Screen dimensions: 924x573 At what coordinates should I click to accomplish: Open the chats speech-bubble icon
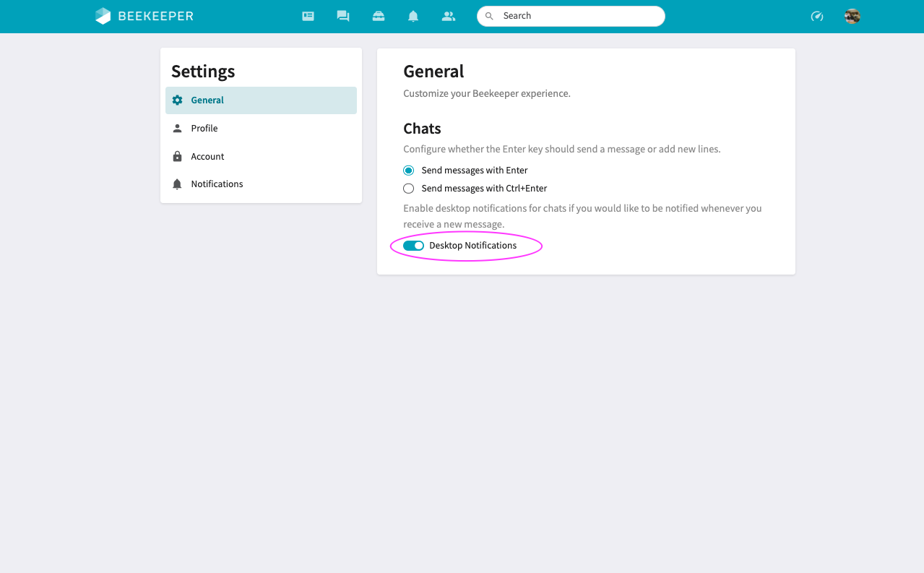(343, 16)
